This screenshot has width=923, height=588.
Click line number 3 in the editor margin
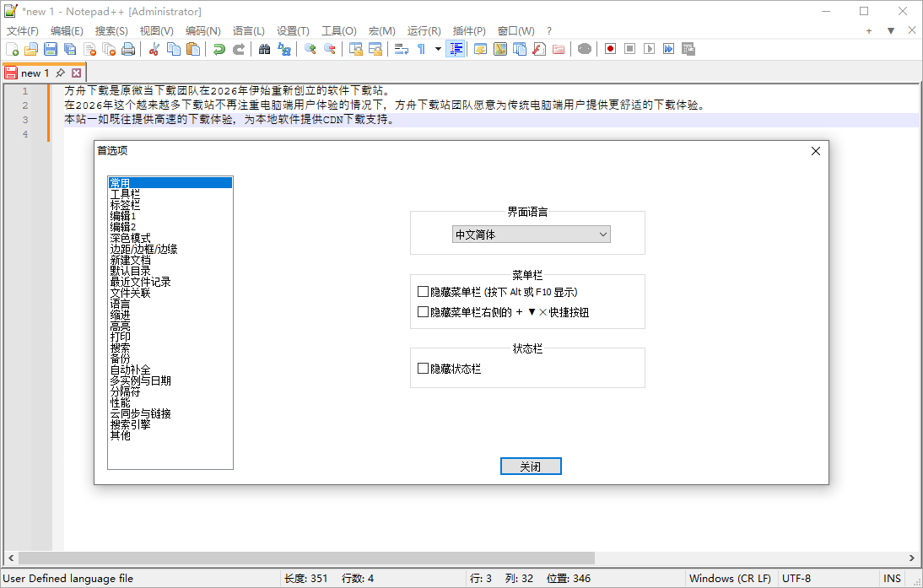[x=24, y=118]
